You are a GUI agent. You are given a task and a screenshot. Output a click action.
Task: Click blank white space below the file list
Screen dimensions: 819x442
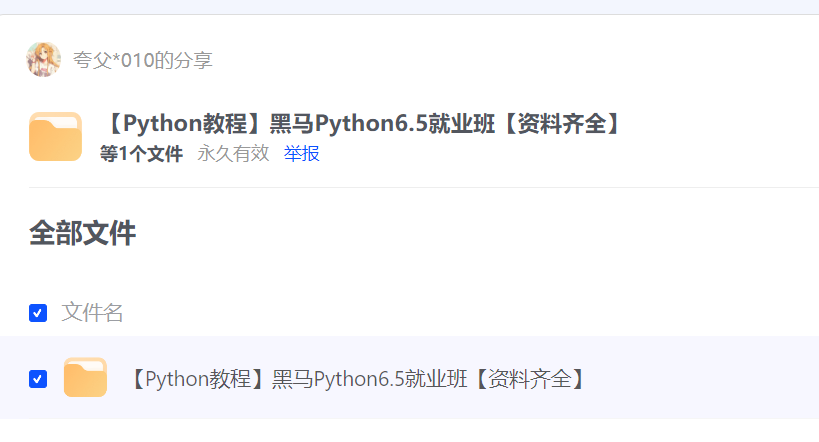pos(410,431)
